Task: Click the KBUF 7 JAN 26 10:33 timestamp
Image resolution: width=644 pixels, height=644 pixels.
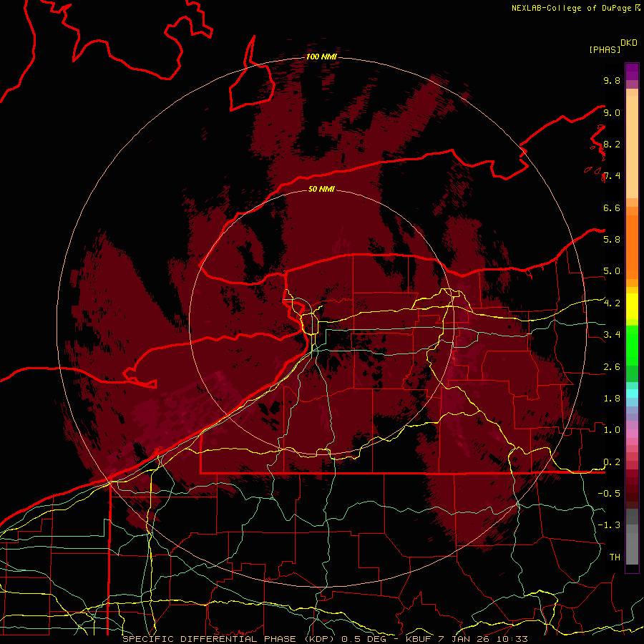Action: tap(467, 639)
